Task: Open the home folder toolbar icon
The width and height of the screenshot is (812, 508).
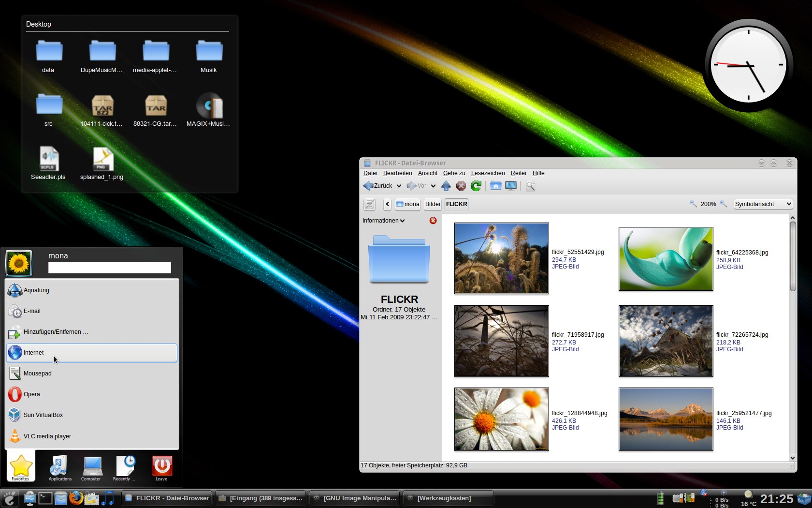Action: click(x=495, y=186)
